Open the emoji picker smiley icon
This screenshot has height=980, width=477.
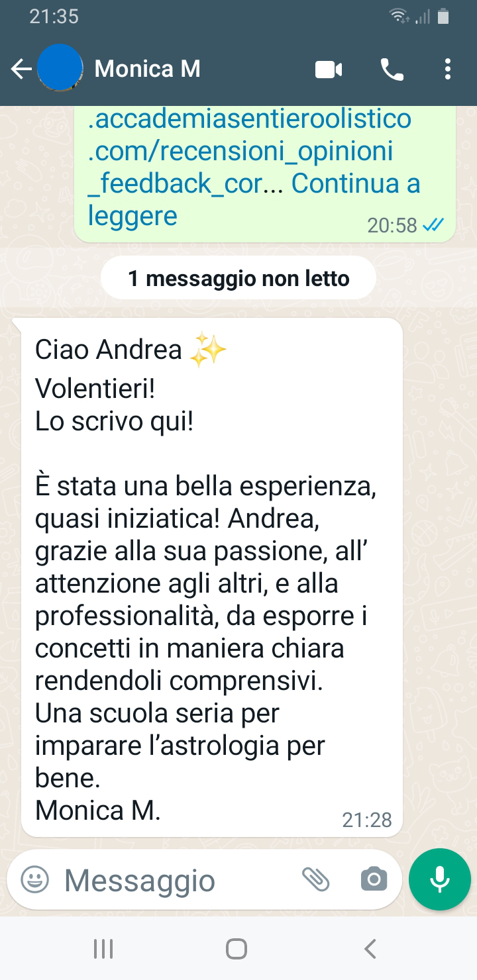(35, 880)
